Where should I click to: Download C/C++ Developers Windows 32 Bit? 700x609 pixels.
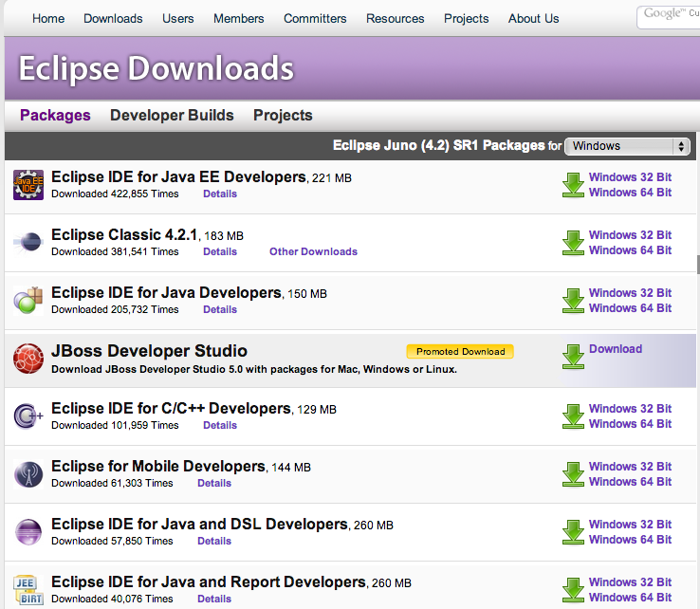pyautogui.click(x=631, y=409)
